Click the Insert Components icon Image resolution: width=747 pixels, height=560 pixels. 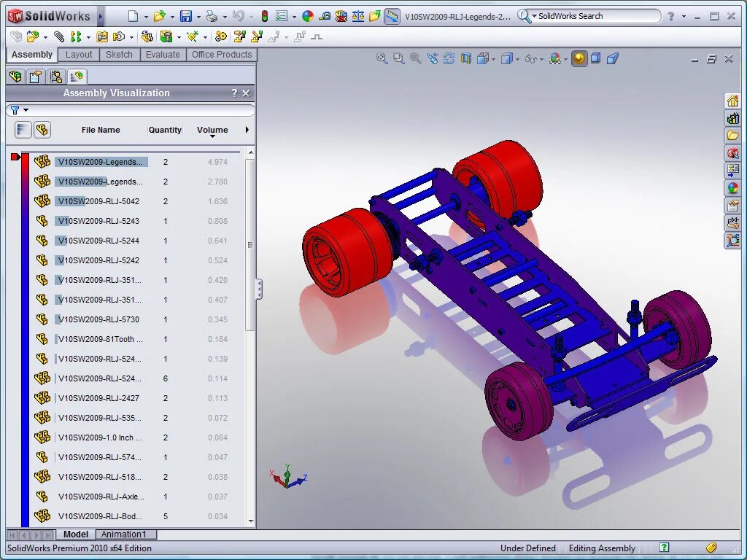pos(32,36)
